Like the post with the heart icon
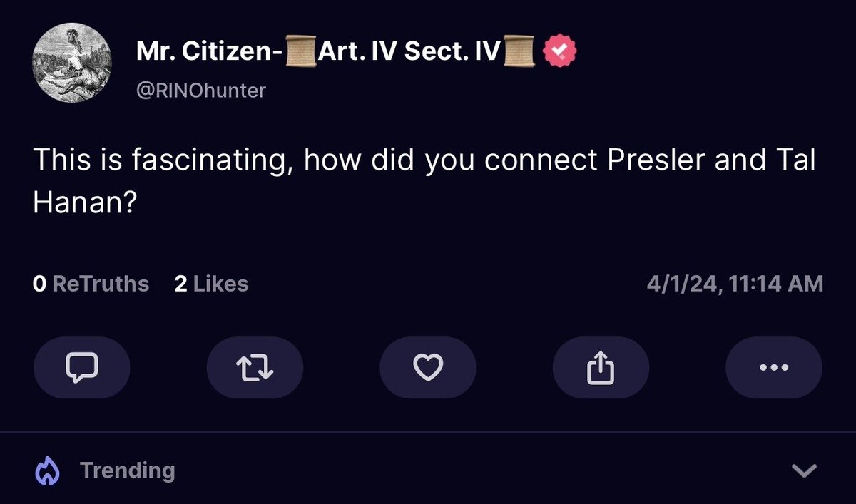The width and height of the screenshot is (856, 504). tap(428, 367)
